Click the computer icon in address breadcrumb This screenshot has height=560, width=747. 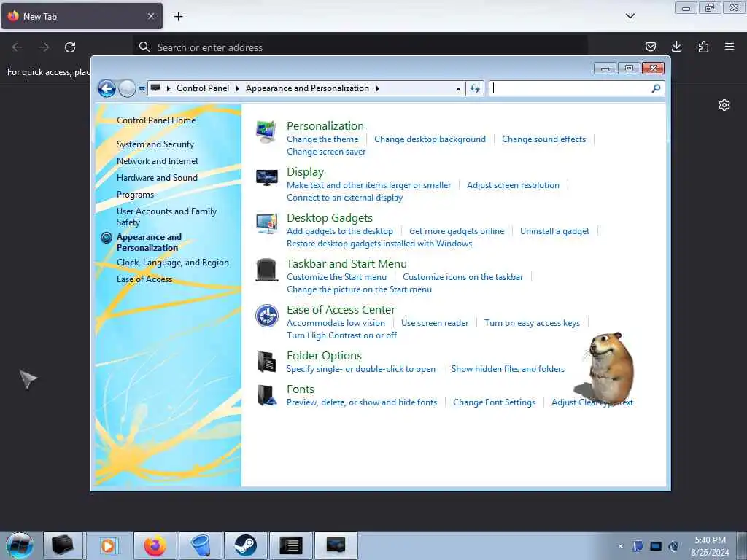155,87
